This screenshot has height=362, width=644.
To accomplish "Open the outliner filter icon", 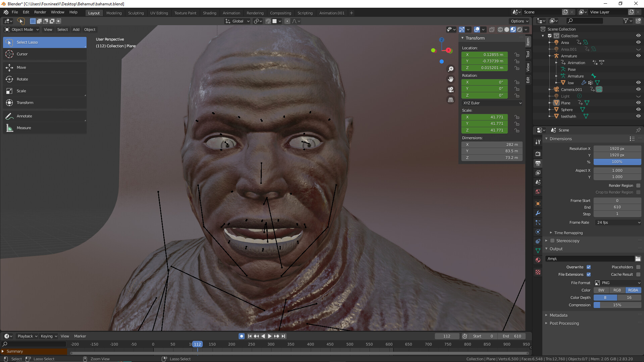I will pos(626,20).
